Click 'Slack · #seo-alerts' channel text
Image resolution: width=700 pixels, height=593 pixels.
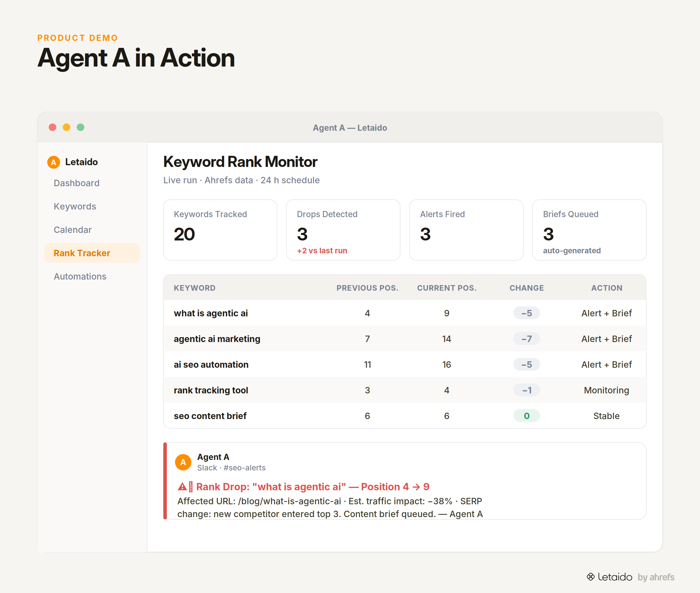click(x=231, y=468)
